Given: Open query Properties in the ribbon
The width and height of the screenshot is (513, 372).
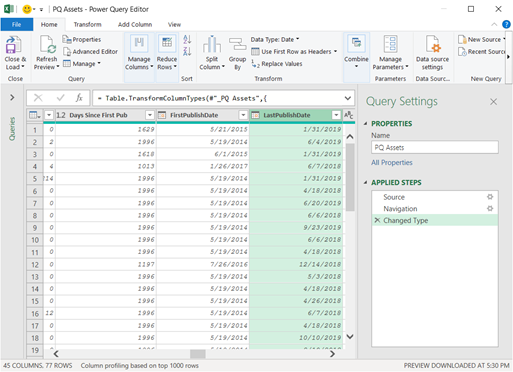Looking at the screenshot, I should click(x=82, y=39).
